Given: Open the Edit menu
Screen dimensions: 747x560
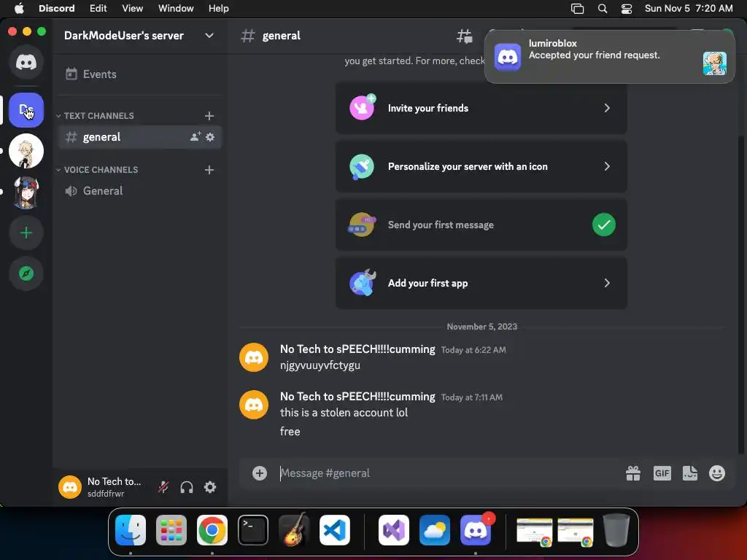Looking at the screenshot, I should [98, 9].
